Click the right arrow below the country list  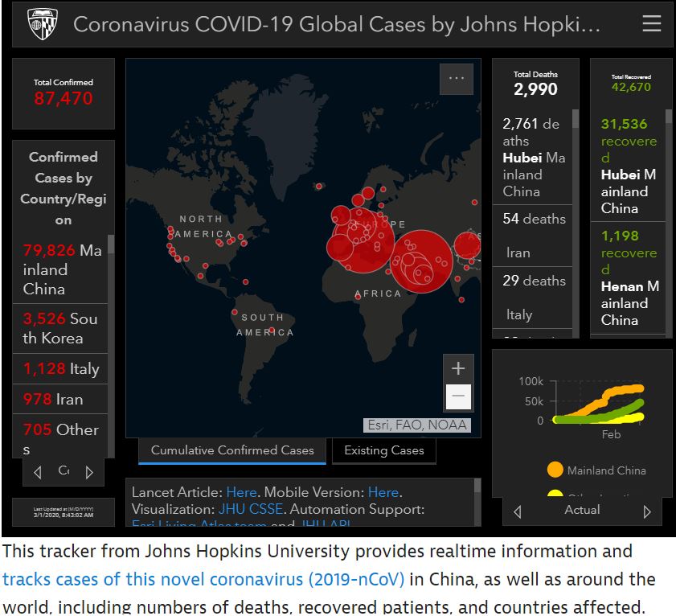(x=88, y=471)
